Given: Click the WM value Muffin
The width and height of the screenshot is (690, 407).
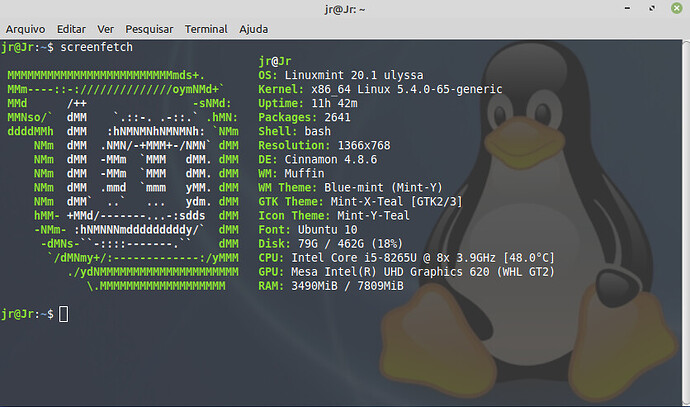Looking at the screenshot, I should 304,174.
